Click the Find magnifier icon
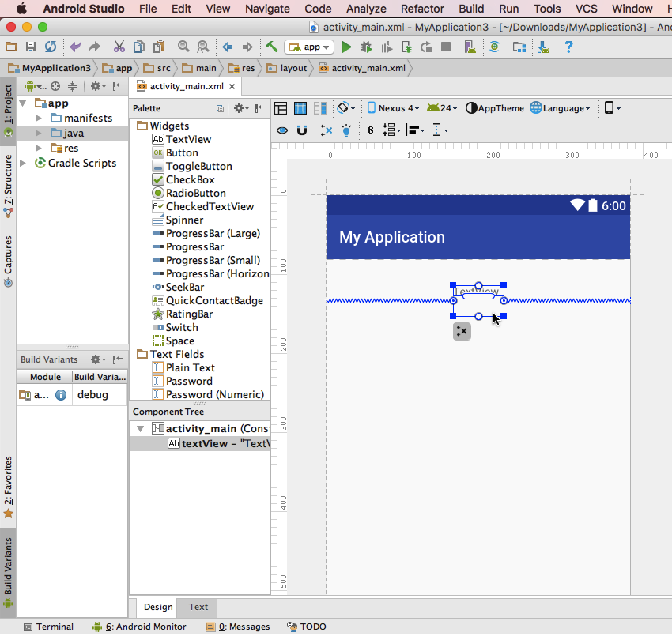 pos(183,47)
